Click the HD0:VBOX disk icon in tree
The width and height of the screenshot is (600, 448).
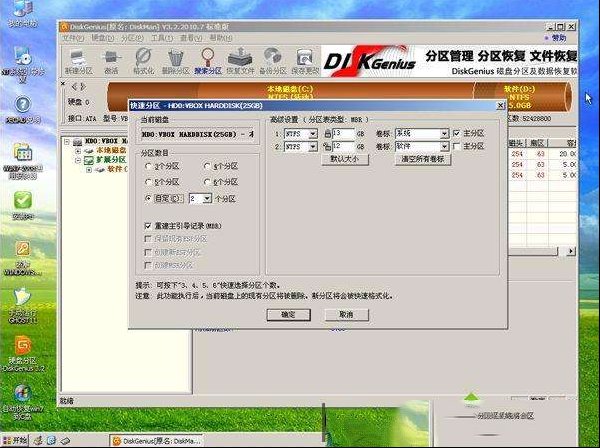(78, 142)
